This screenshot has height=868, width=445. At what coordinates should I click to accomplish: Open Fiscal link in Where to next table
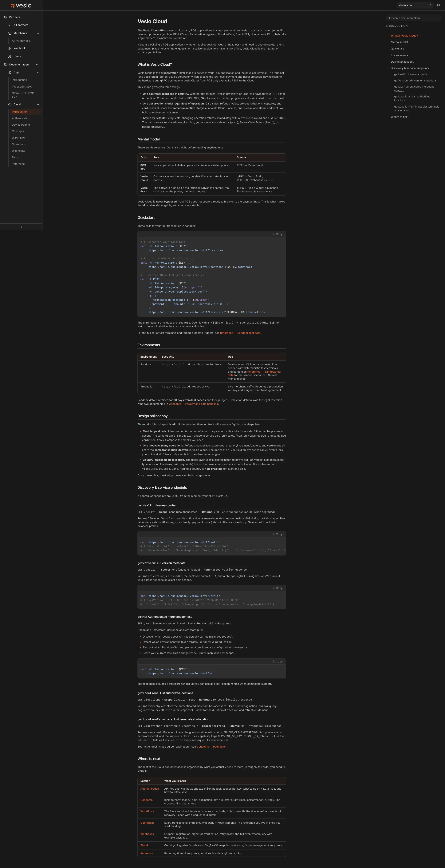[144, 845]
